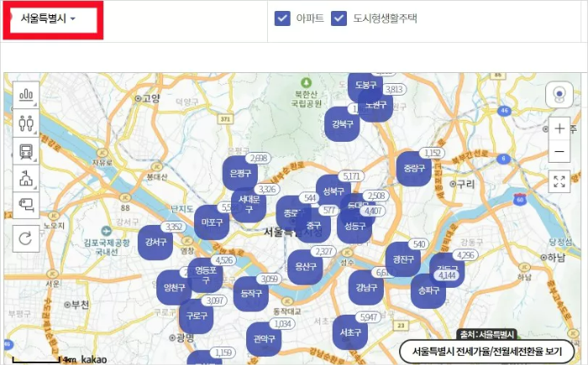Uncheck the 도시형생활주택 checkbox
This screenshot has height=365, width=588.
339,18
